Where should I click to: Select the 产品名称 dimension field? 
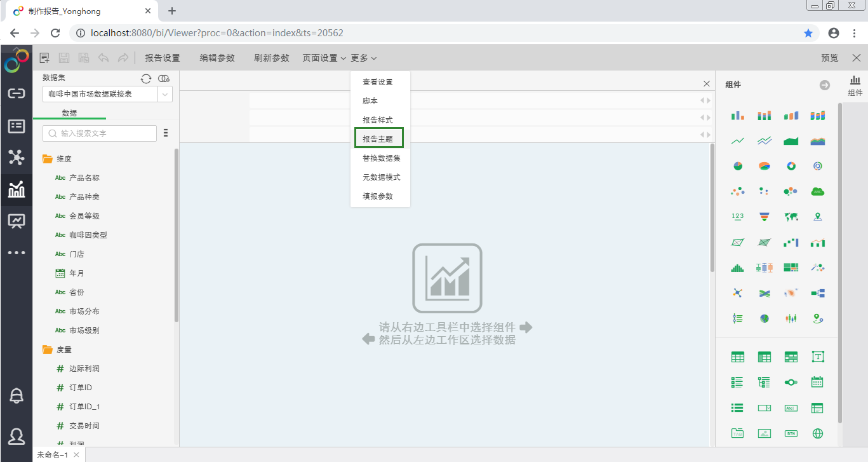(84, 178)
